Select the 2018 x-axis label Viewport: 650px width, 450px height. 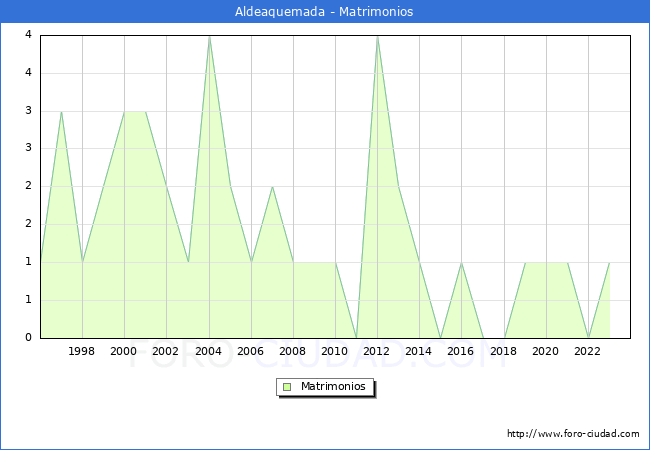(x=504, y=351)
